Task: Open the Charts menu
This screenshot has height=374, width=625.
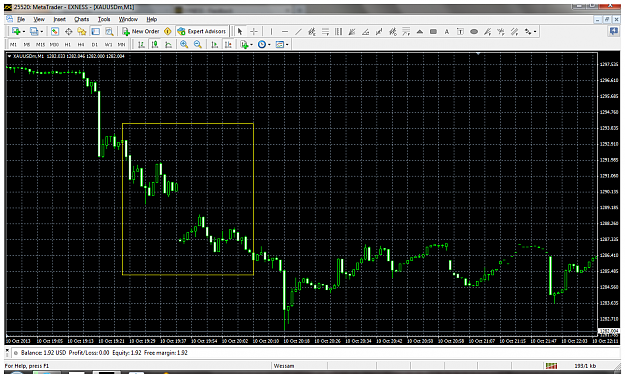Action: click(82, 19)
